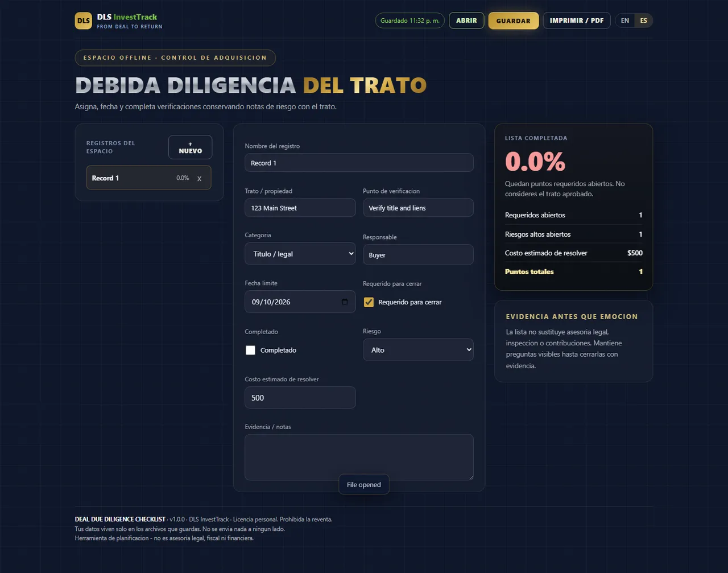Open the Categoria dropdown

pyautogui.click(x=300, y=254)
